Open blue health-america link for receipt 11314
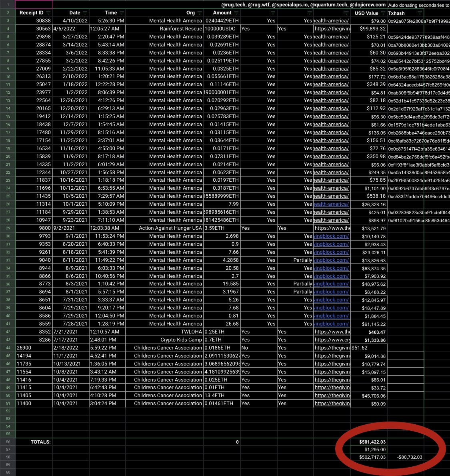This screenshot has width=450, height=476. [331, 204]
